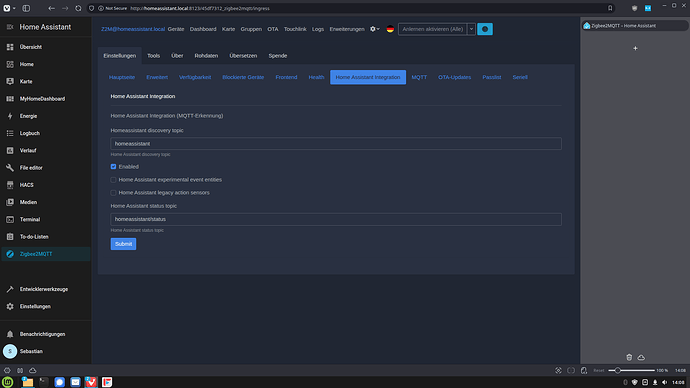Open the Blockierte Geräte settings tab
Screen dimensions: 690x388
click(x=243, y=77)
